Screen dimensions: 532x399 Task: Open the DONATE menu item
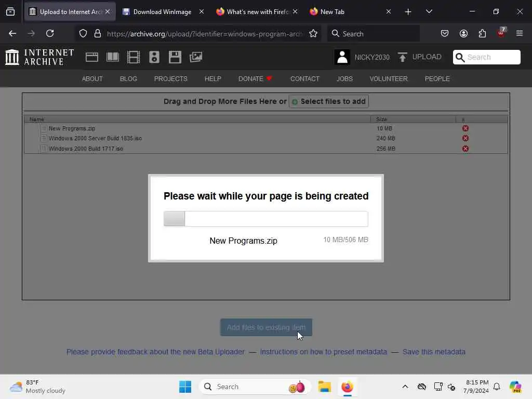click(255, 79)
